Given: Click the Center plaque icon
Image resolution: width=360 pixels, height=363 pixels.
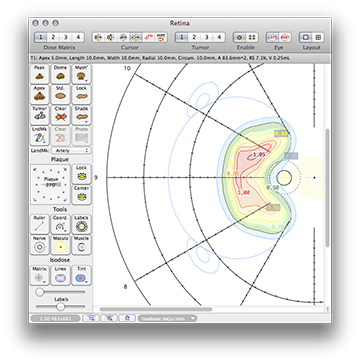Looking at the screenshot, I should coord(81,194).
